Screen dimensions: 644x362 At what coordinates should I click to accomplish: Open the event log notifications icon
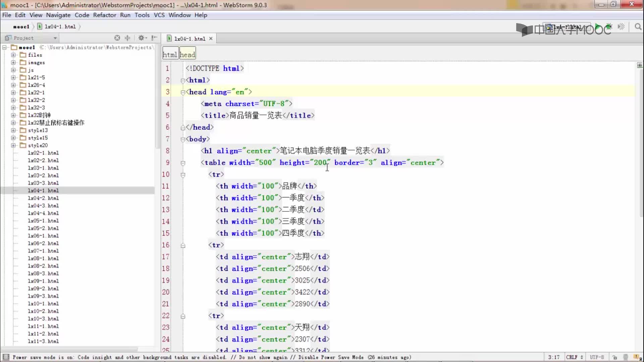tap(637, 357)
